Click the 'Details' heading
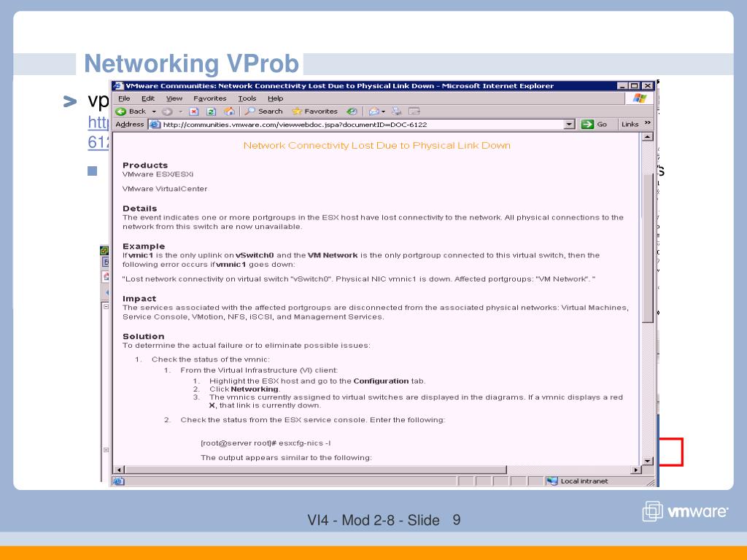This screenshot has width=747, height=560. point(139,208)
